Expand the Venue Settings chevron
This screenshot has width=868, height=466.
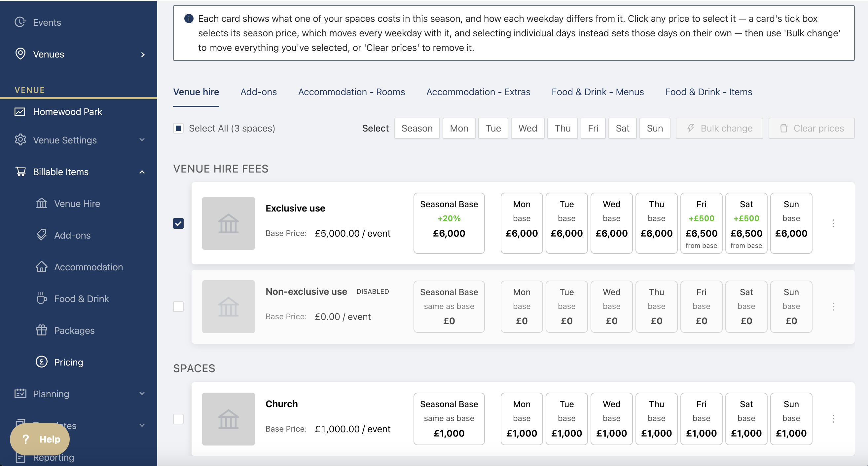(142, 139)
